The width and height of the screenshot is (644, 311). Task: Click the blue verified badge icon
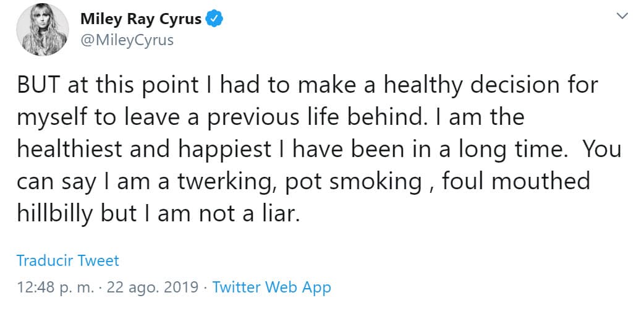(x=214, y=20)
